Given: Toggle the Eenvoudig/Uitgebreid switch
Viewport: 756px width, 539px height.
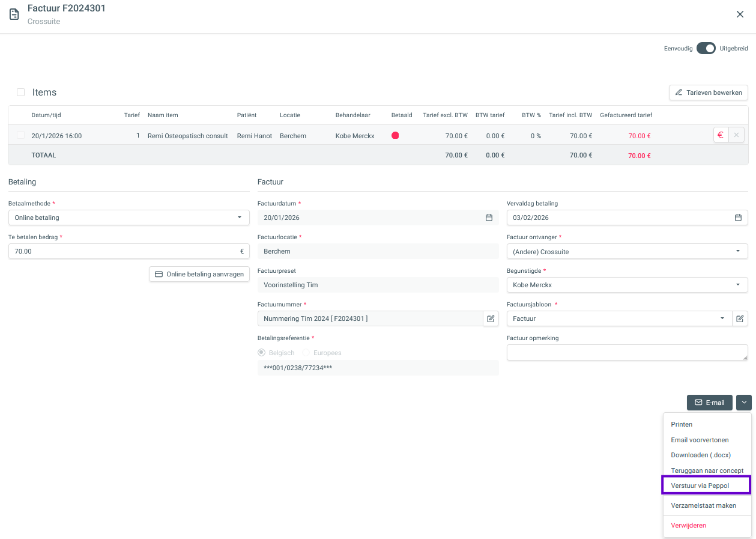Looking at the screenshot, I should 706,48.
